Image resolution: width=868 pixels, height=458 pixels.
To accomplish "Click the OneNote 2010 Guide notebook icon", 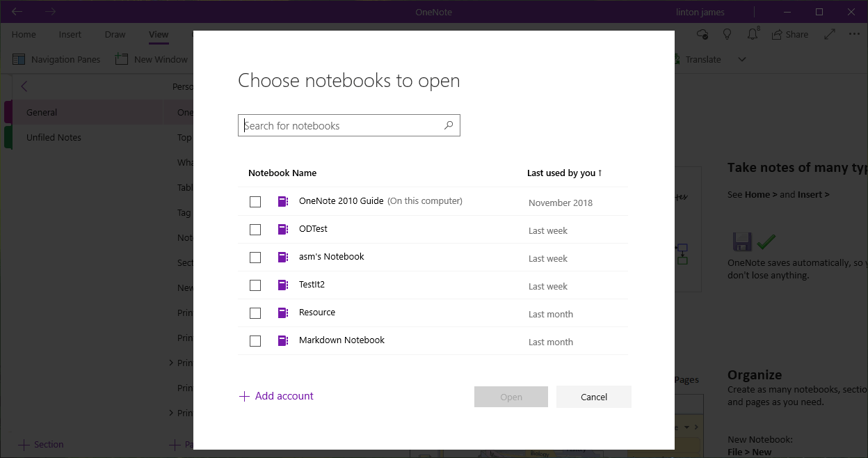I will 282,202.
